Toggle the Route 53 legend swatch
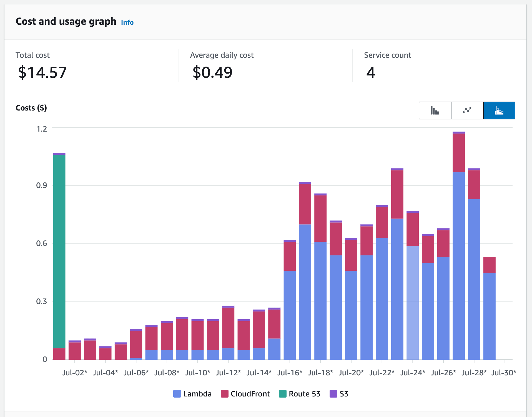 tap(283, 394)
